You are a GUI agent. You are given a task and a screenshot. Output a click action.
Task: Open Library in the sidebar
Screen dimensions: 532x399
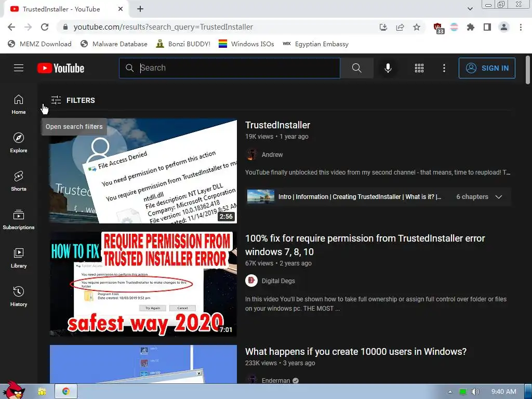click(19, 258)
